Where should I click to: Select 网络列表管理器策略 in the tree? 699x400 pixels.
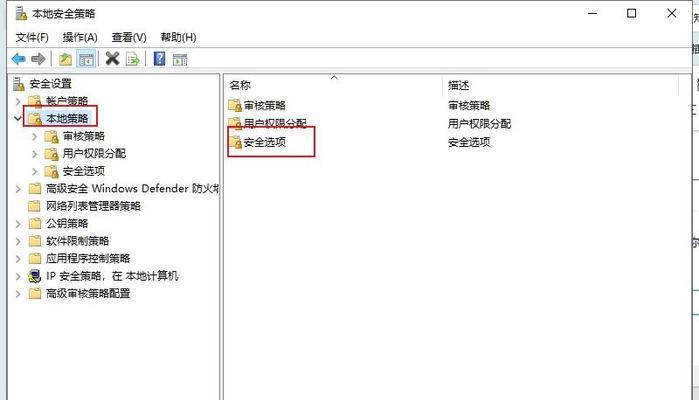click(x=93, y=206)
